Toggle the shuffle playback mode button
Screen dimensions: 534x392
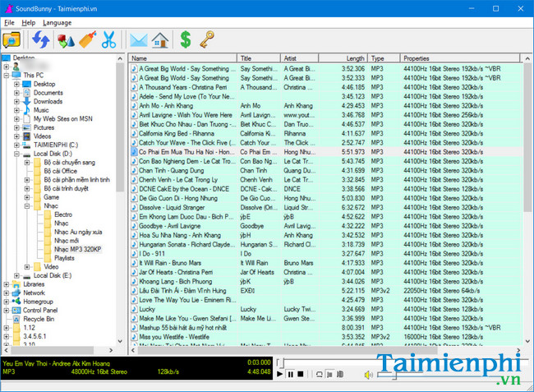(x=340, y=374)
